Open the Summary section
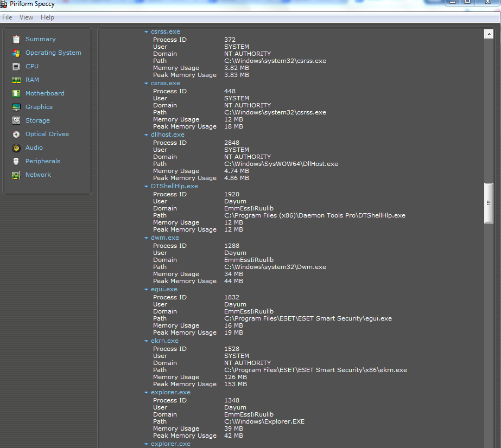The image size is (501, 448). pos(41,39)
